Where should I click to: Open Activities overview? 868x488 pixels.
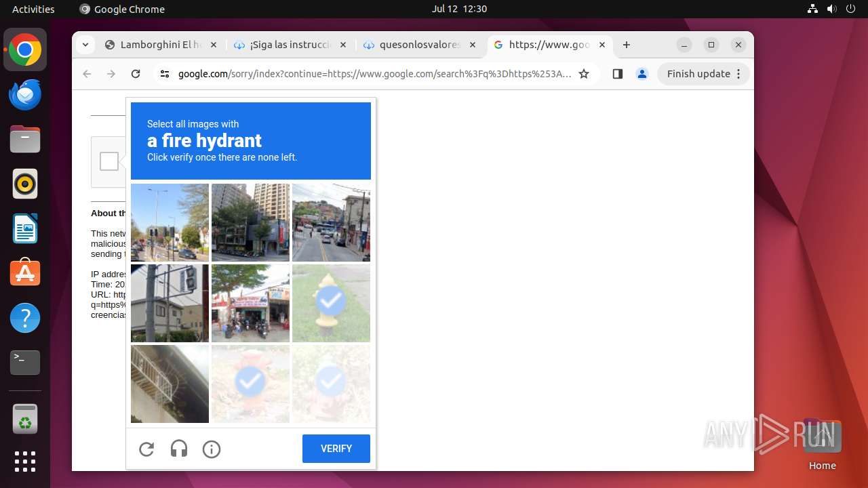[x=33, y=9]
